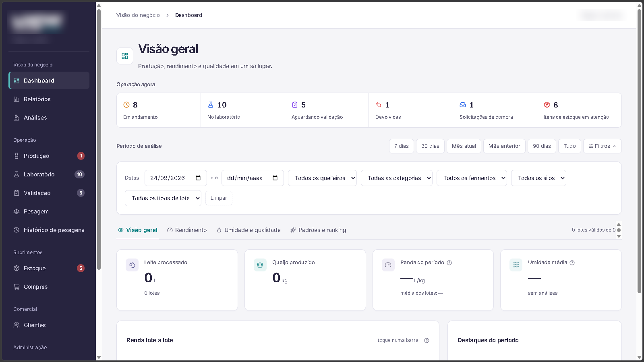Open Relatórios in the sidebar
The height and width of the screenshot is (362, 644).
[x=49, y=99]
